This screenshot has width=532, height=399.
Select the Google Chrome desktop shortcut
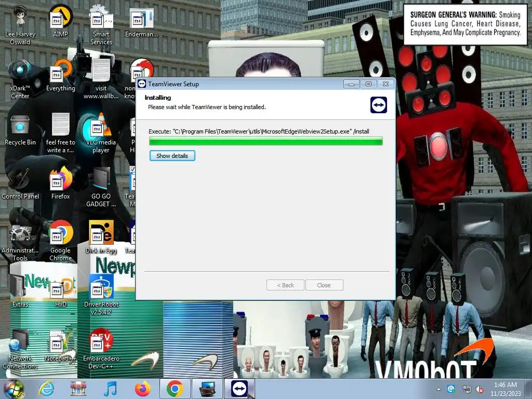60,241
